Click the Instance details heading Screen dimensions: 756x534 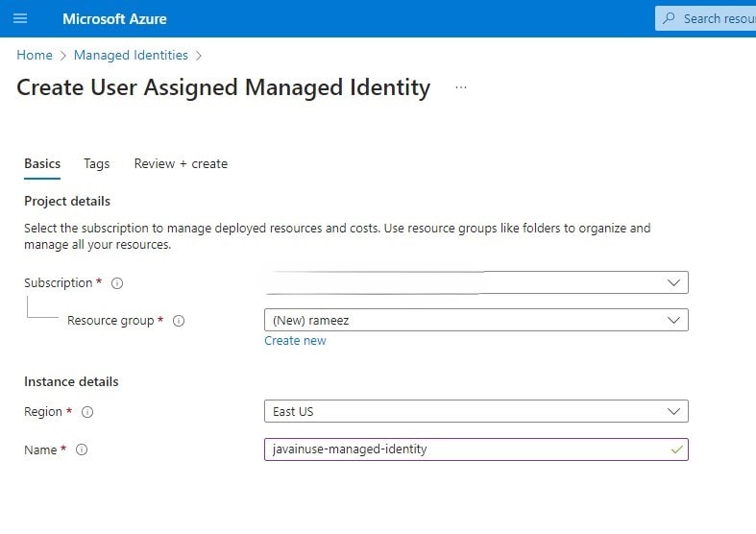(71, 381)
